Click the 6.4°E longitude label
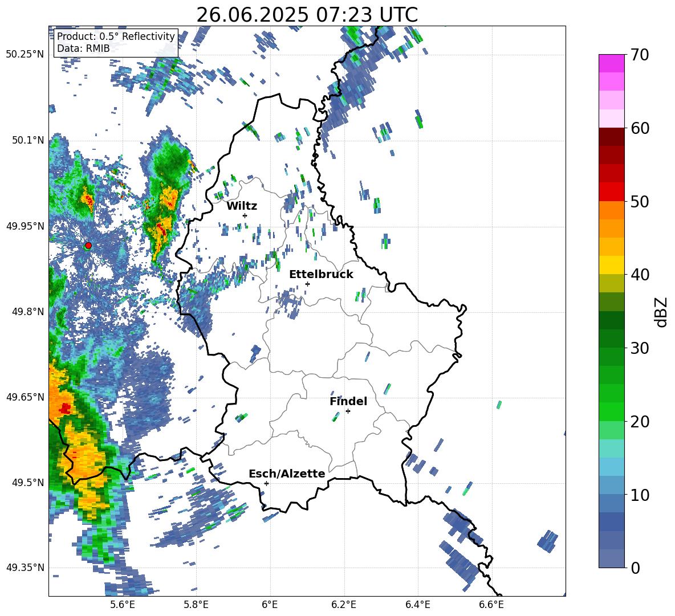The image size is (675, 616). pyautogui.click(x=417, y=605)
